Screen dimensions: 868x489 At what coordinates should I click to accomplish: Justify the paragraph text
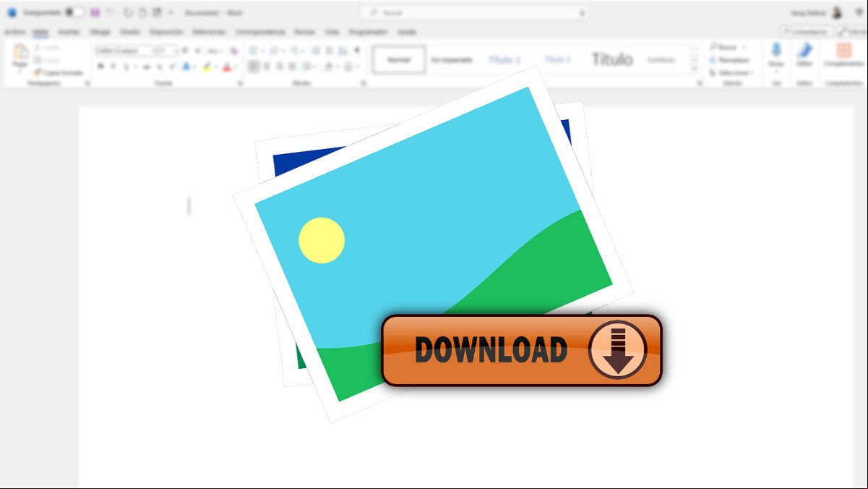[292, 67]
